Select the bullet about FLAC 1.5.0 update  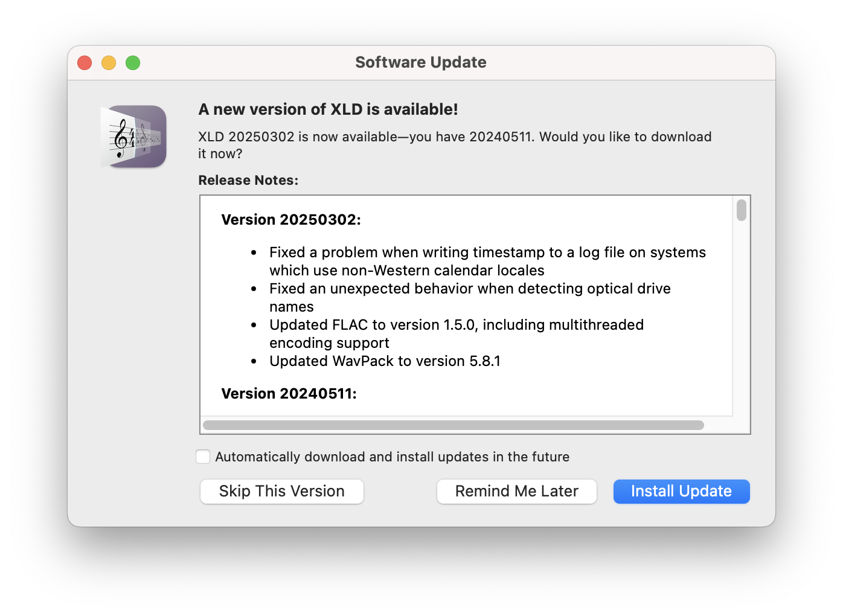click(x=456, y=333)
